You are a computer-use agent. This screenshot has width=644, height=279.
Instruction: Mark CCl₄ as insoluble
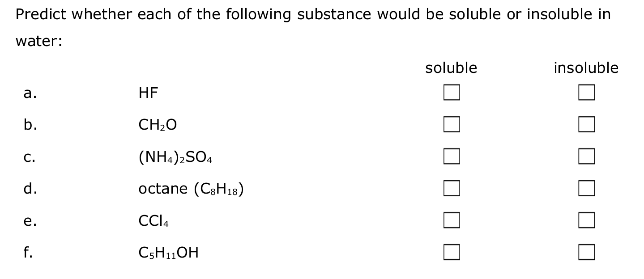pos(586,220)
